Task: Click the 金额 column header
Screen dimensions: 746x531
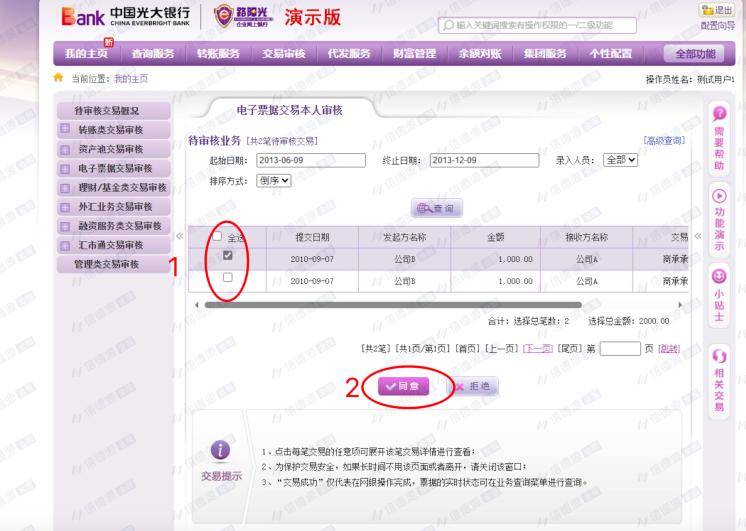Action: pyautogui.click(x=495, y=237)
